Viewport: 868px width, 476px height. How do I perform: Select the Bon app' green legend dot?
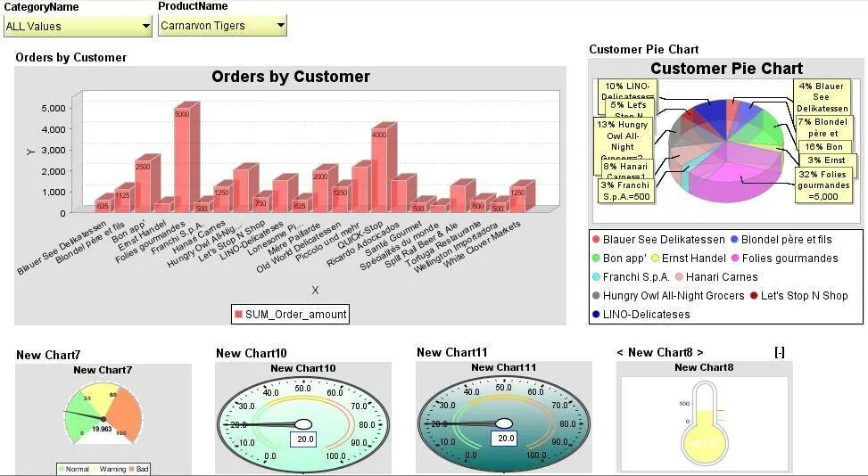596,259
